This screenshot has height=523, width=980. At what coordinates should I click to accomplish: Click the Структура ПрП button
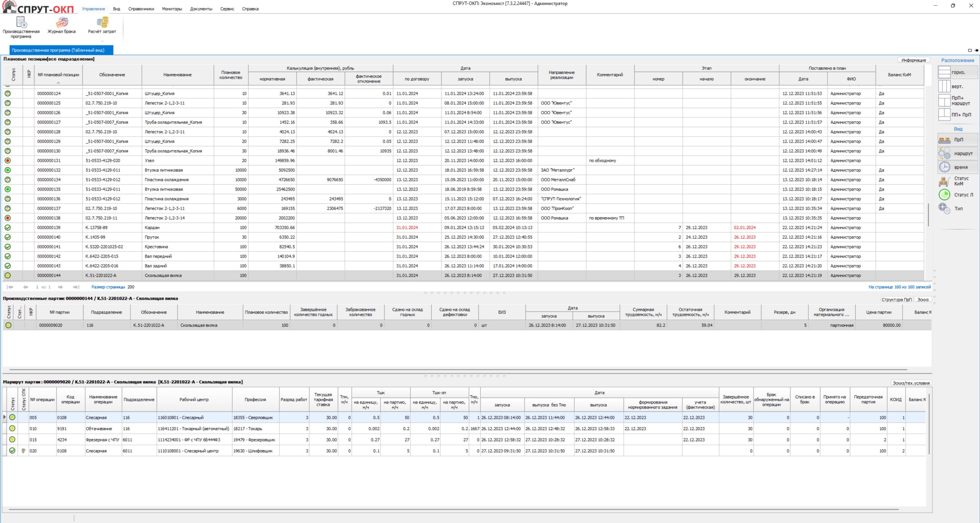896,299
